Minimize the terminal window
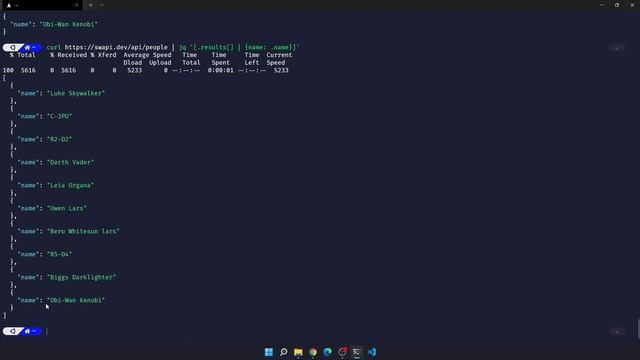 (602, 5)
